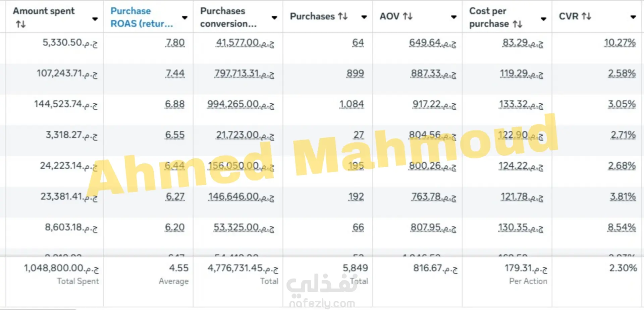Viewport: 644px width, 310px height.
Task: Click the Purchases conversion column header title
Action: click(228, 17)
